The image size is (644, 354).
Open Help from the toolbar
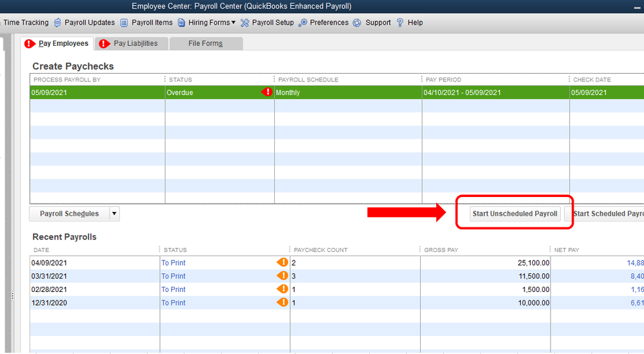coord(415,23)
